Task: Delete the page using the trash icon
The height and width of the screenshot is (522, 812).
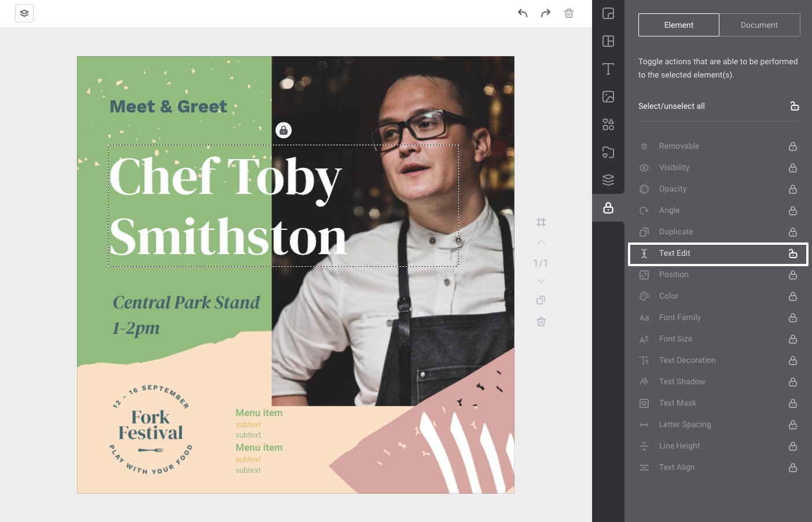Action: click(541, 322)
